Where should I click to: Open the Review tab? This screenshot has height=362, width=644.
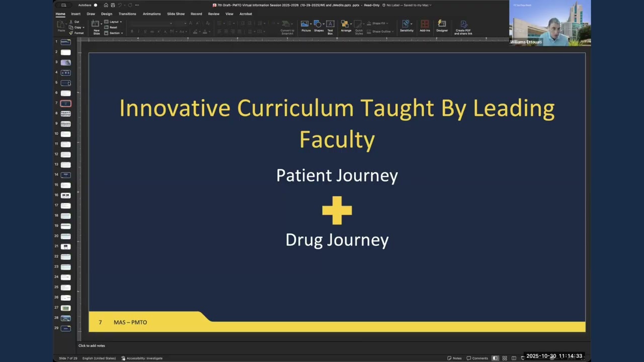coord(214,14)
